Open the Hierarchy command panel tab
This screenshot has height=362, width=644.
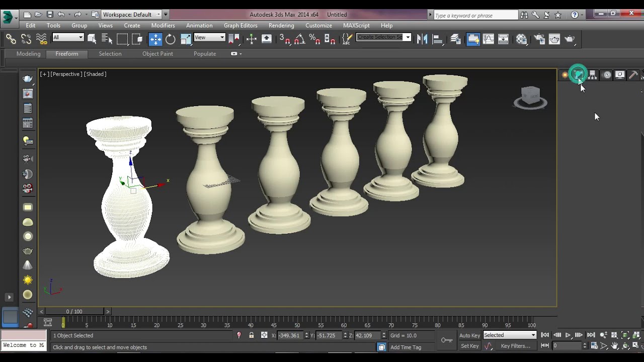point(593,75)
